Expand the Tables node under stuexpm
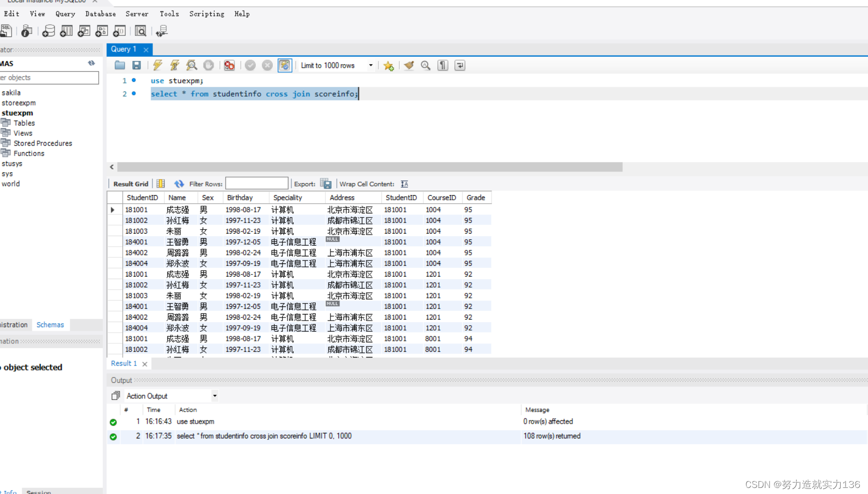 [24, 123]
